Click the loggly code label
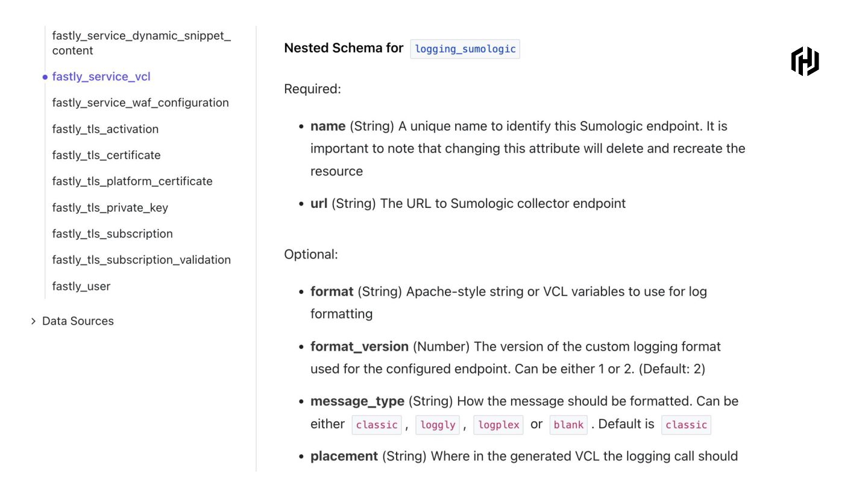Image resolution: width=868 pixels, height=488 pixels. coord(438,425)
